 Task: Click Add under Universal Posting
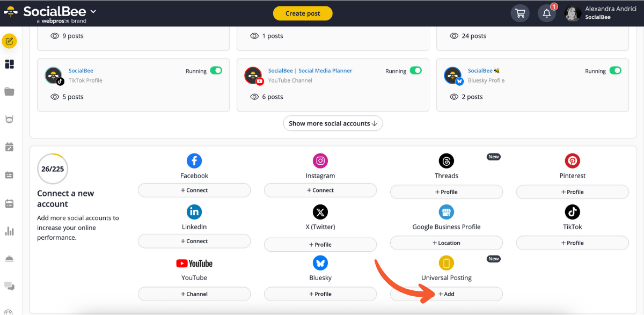pos(446,294)
